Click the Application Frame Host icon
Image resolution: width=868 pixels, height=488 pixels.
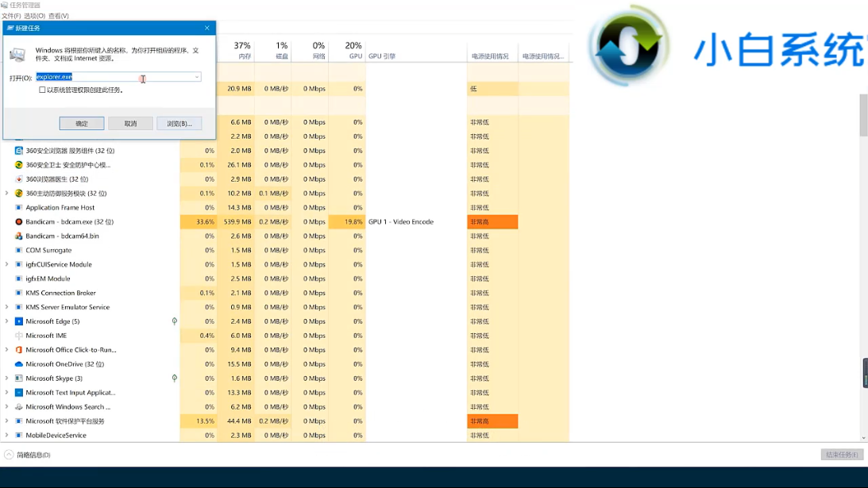19,207
